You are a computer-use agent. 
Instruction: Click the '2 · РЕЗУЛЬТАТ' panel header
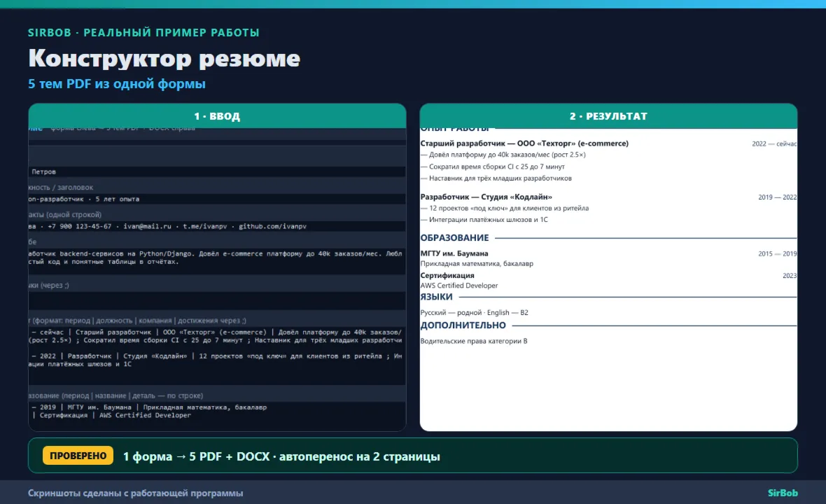pos(608,116)
